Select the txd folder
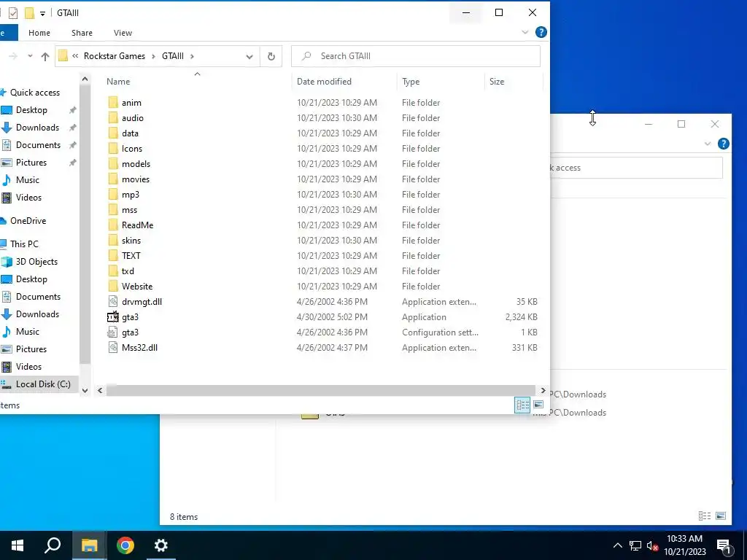Image resolution: width=747 pixels, height=560 pixels. click(x=128, y=271)
